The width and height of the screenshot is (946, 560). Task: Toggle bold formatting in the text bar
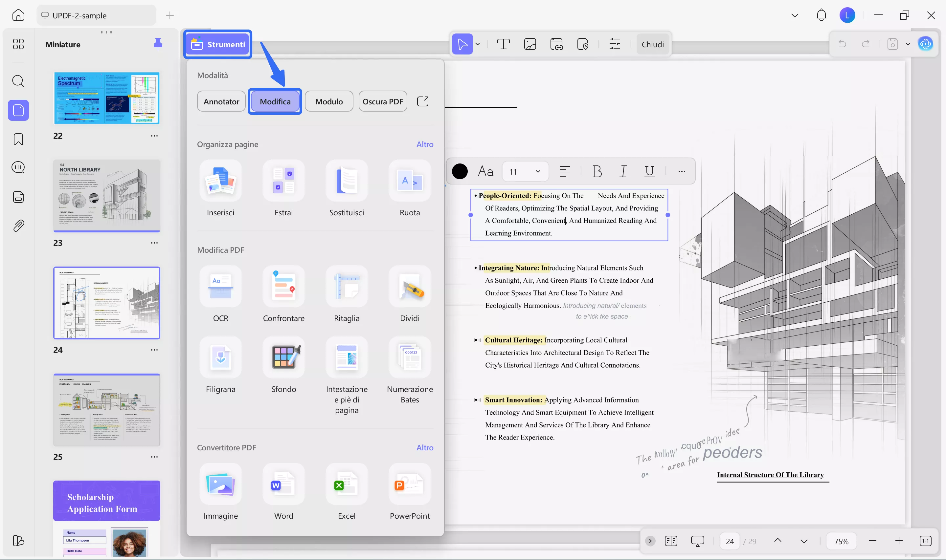coord(597,171)
